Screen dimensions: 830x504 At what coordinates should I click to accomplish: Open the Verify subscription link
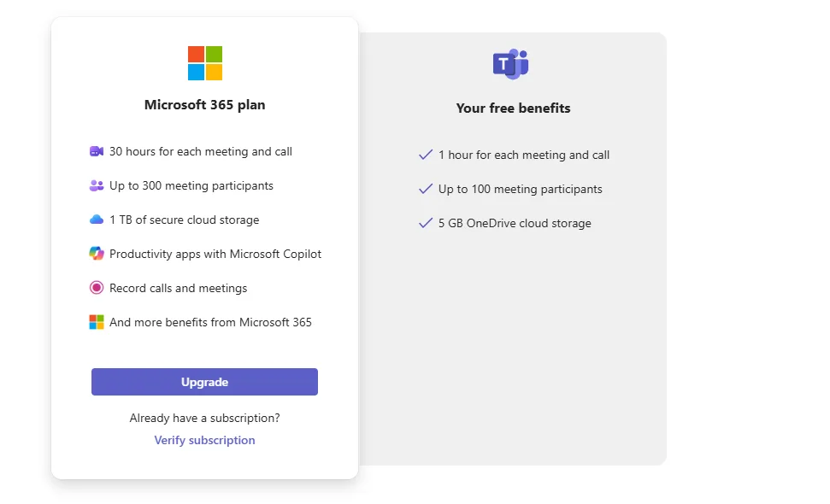[x=204, y=439]
